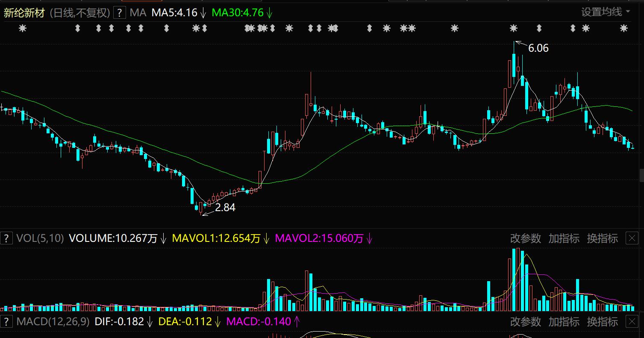Select the first sunburst event marker in the row

click(23, 28)
